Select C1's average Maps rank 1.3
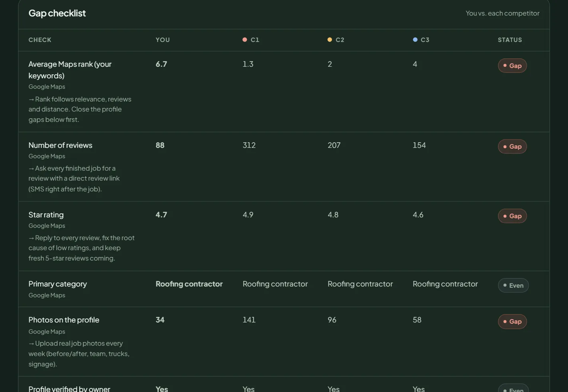 [248, 64]
